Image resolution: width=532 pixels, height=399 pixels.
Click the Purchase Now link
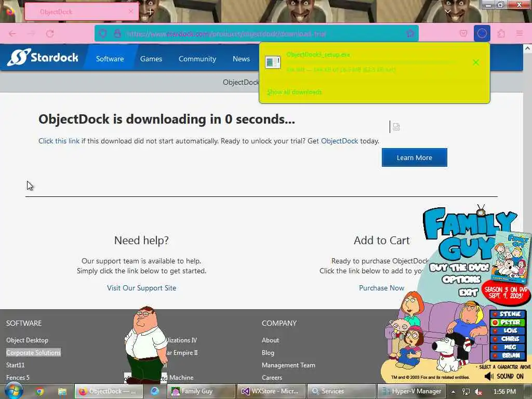coord(381,288)
